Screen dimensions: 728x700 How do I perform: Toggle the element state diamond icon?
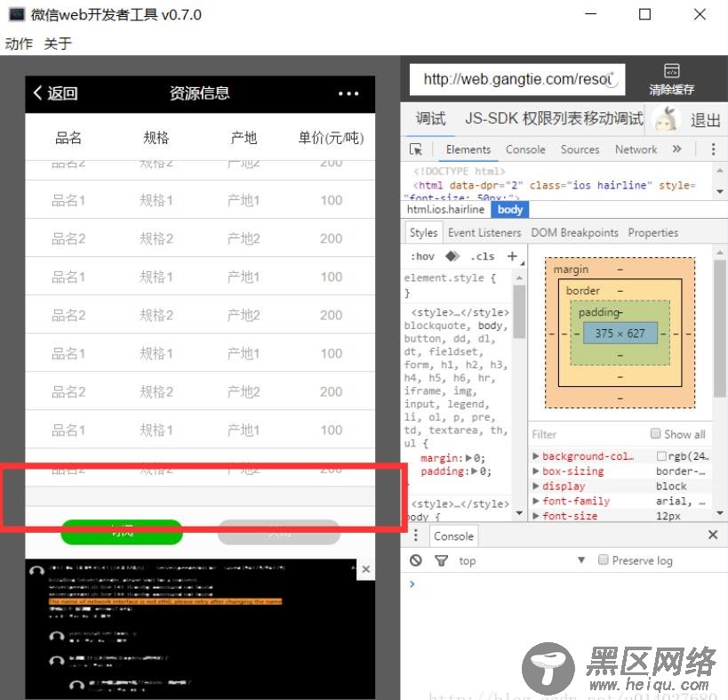[452, 256]
